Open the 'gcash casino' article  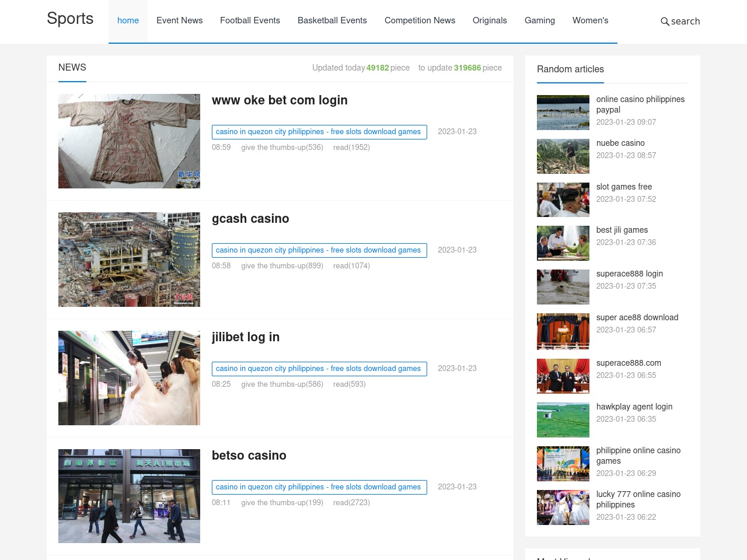pos(250,219)
